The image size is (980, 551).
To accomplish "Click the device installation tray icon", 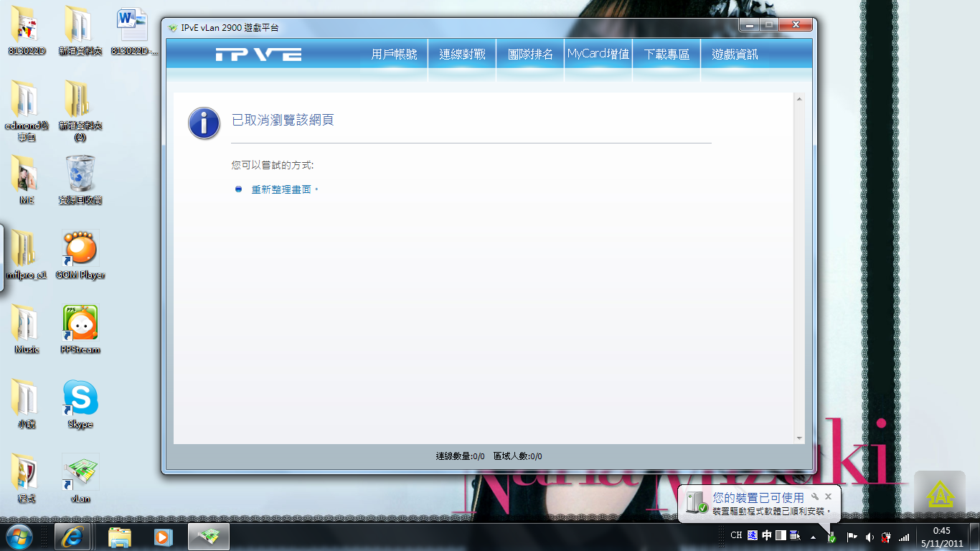I will pyautogui.click(x=831, y=537).
